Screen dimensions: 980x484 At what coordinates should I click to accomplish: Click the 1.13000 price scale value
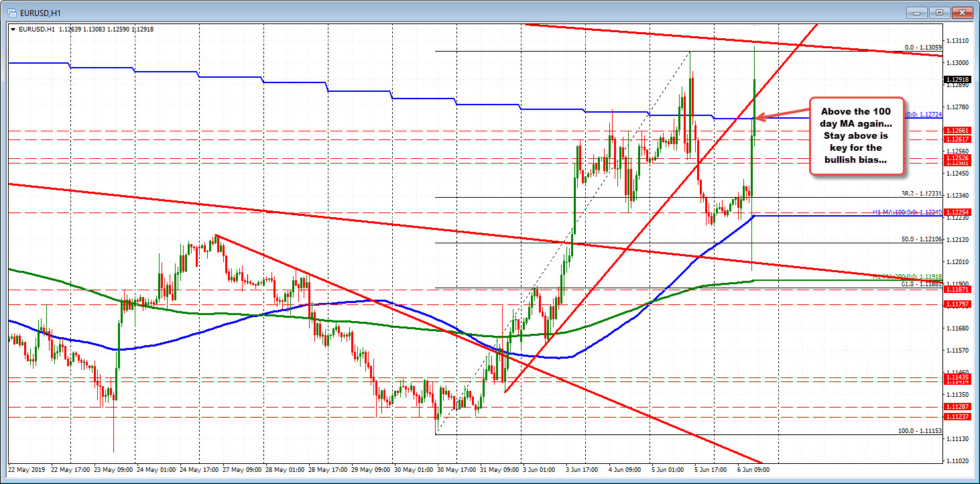[957, 62]
